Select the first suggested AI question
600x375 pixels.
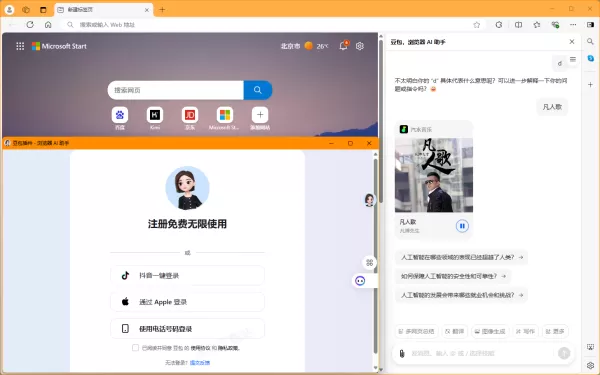(461, 257)
